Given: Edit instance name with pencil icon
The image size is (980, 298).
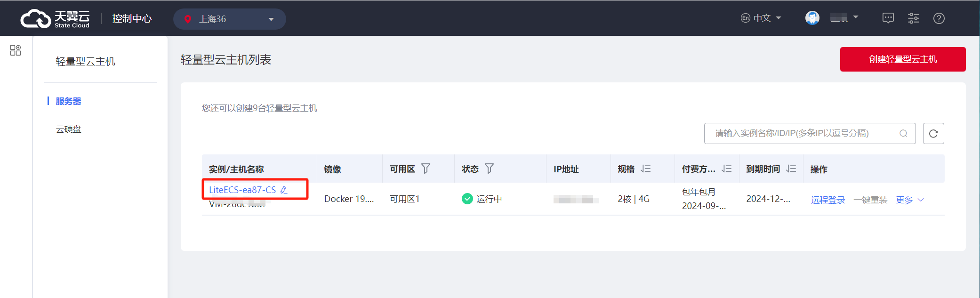Looking at the screenshot, I should [284, 190].
